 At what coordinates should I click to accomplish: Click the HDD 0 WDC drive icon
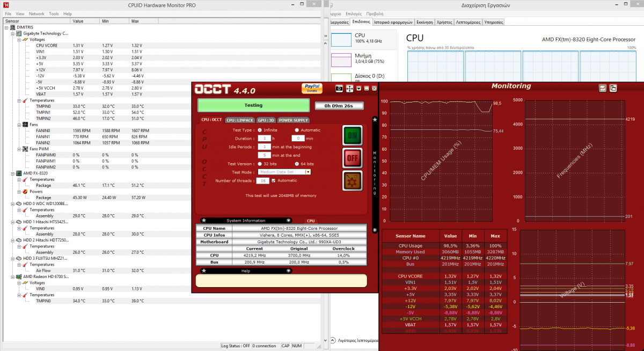19,204
